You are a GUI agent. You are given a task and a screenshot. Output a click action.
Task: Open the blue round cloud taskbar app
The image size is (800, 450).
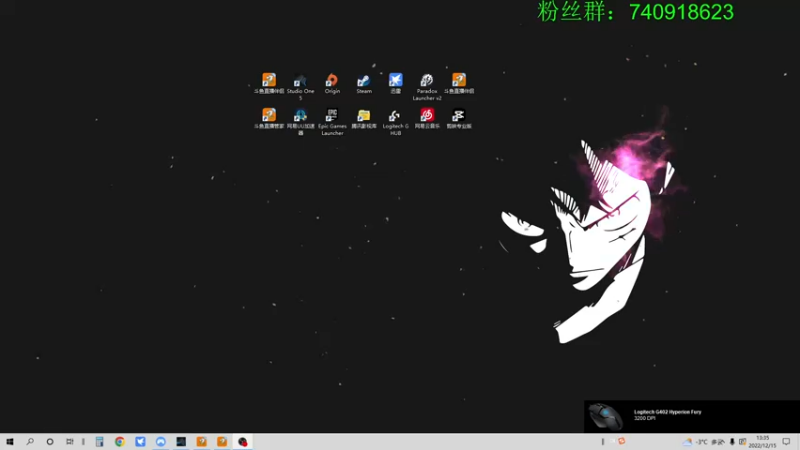coord(161,442)
